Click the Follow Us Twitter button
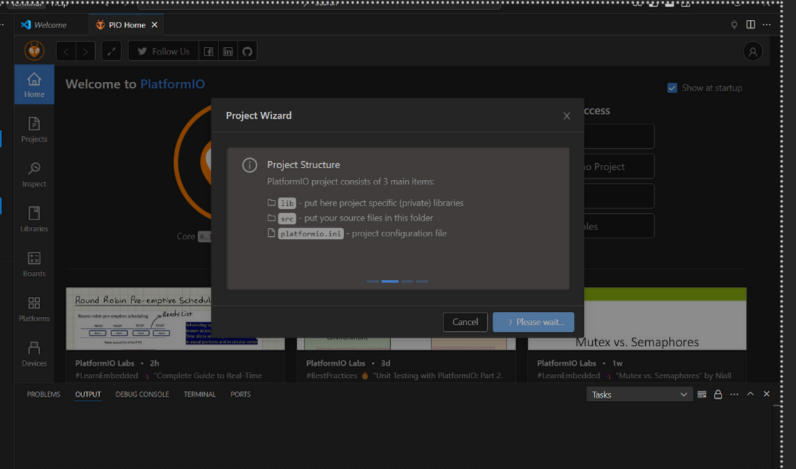 163,51
